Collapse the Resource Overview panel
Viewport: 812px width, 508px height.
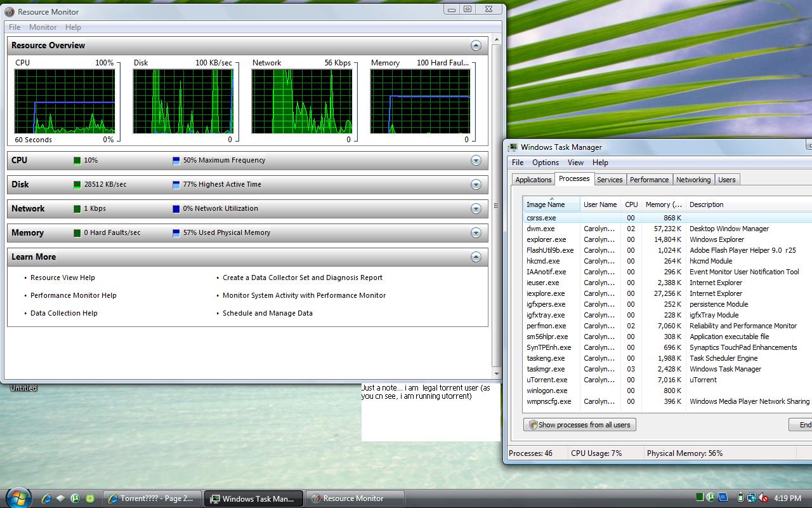pyautogui.click(x=476, y=46)
